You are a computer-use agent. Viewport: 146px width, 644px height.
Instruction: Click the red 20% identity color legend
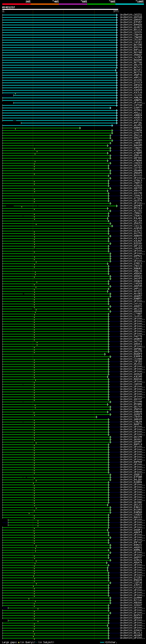[x=16, y=4]
